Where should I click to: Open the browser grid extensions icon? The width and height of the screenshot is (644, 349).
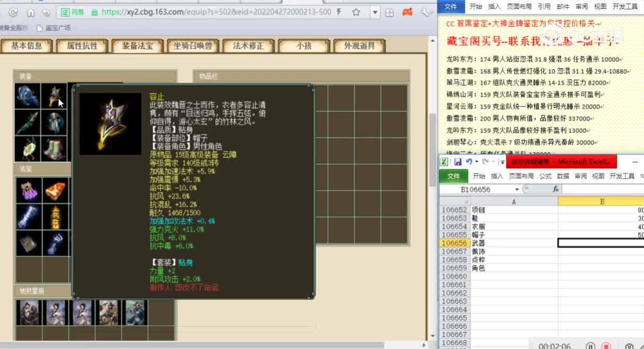(x=390, y=12)
